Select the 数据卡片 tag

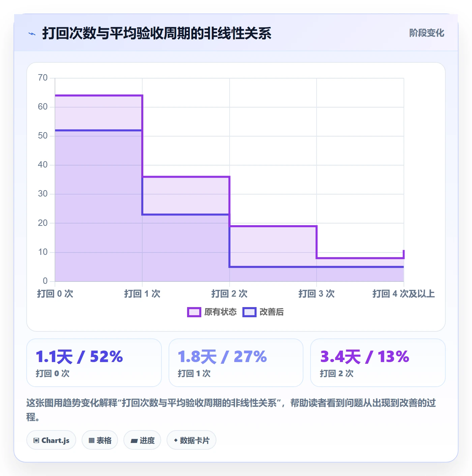pyautogui.click(x=191, y=440)
